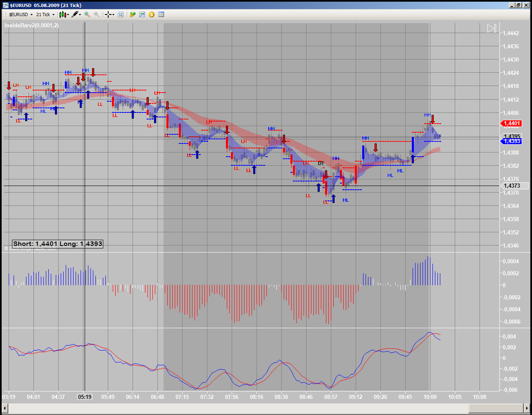Click the black DT label on the chart
The width and height of the screenshot is (532, 415).
coord(321,163)
